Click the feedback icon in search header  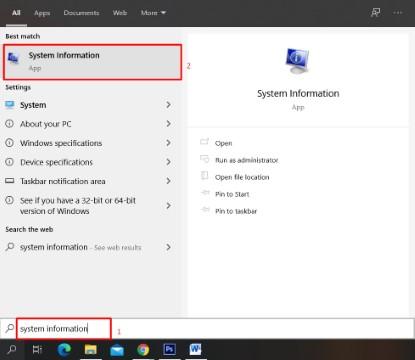point(376,13)
